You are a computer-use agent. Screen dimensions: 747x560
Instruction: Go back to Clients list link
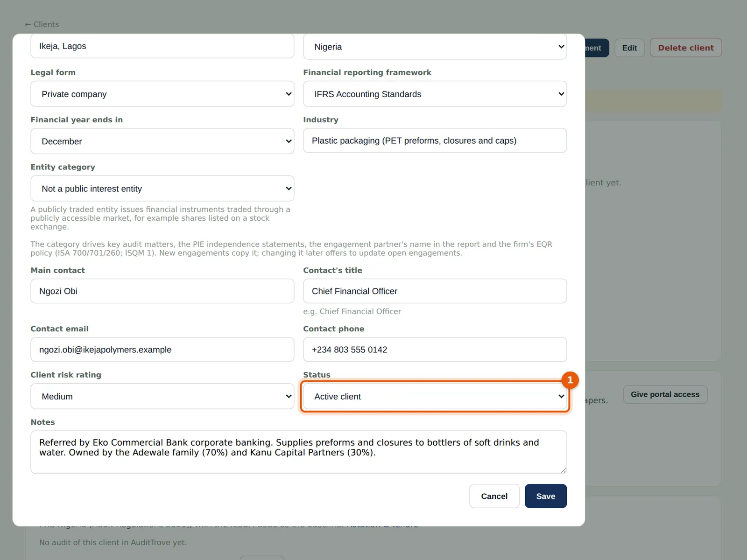click(42, 24)
